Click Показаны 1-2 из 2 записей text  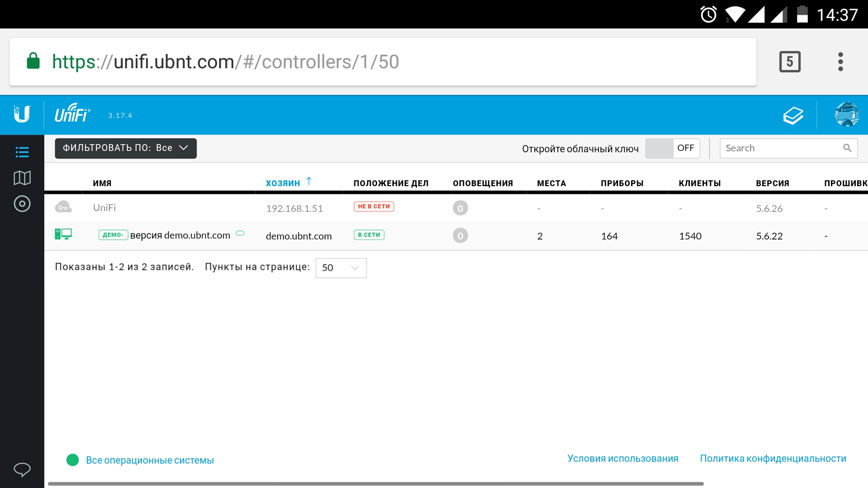coord(124,267)
